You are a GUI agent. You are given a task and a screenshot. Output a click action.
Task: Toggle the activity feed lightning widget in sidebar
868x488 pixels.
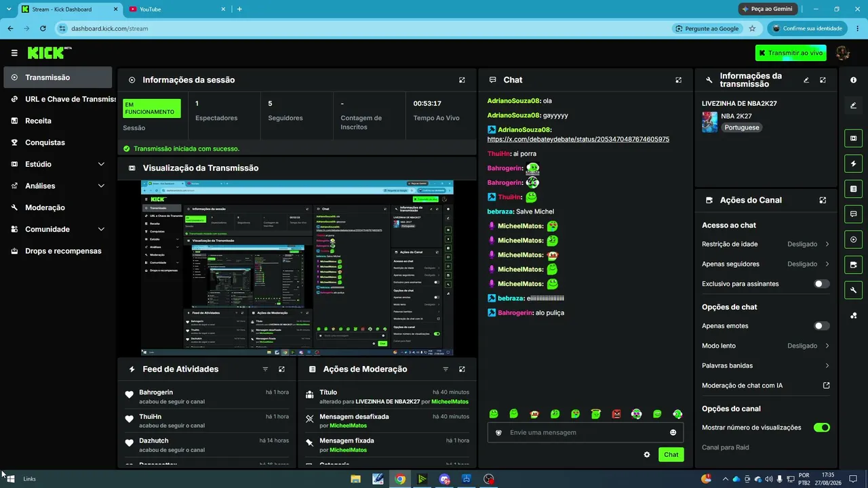click(x=853, y=163)
